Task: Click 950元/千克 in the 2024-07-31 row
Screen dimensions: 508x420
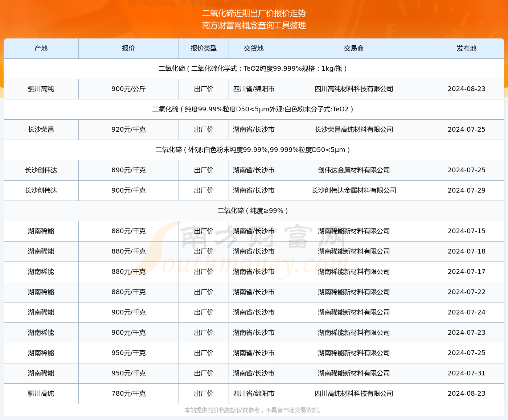Action: (x=128, y=373)
